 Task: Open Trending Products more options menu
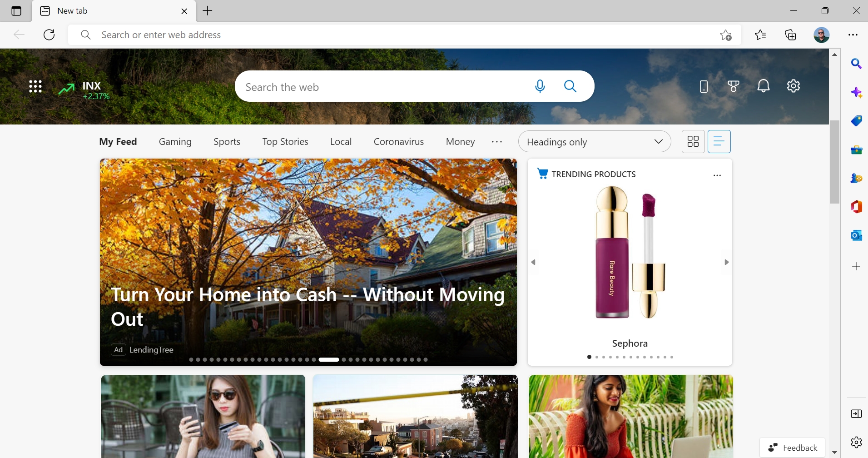pos(717,175)
